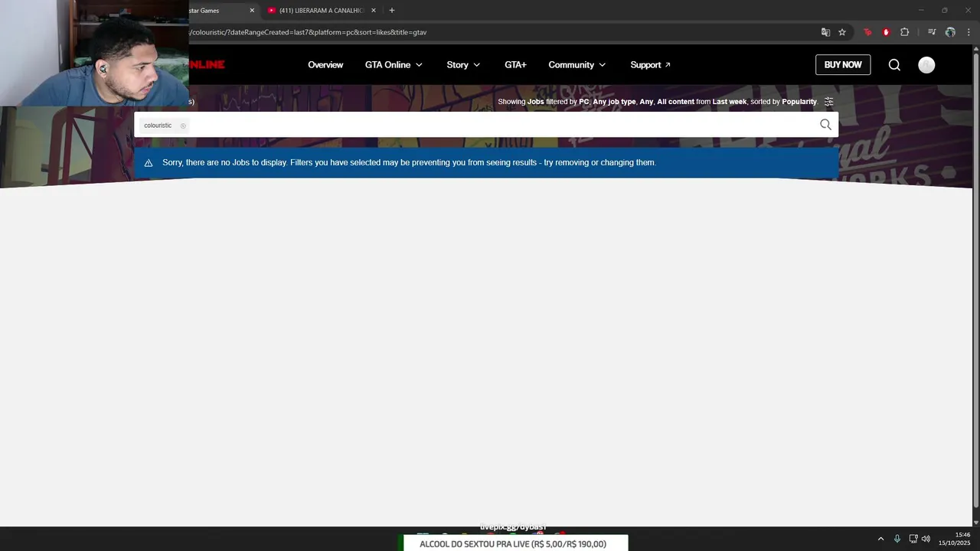Open the Extensions puzzle icon
980x551 pixels.
pos(904,32)
